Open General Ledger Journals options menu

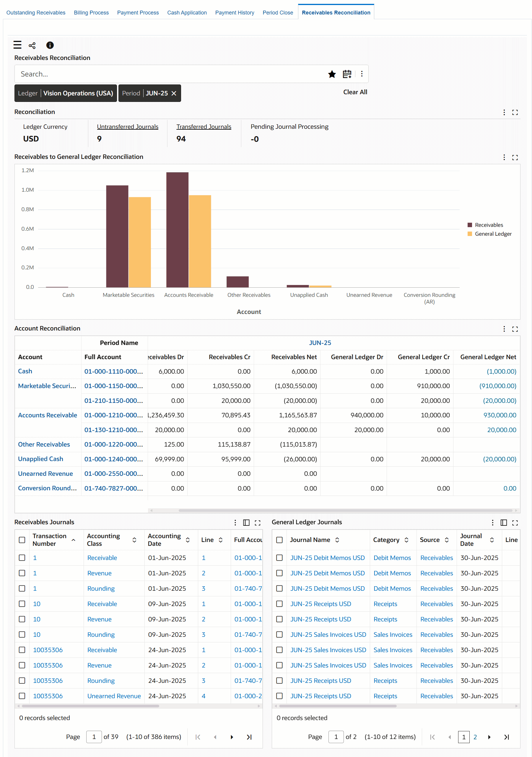492,522
